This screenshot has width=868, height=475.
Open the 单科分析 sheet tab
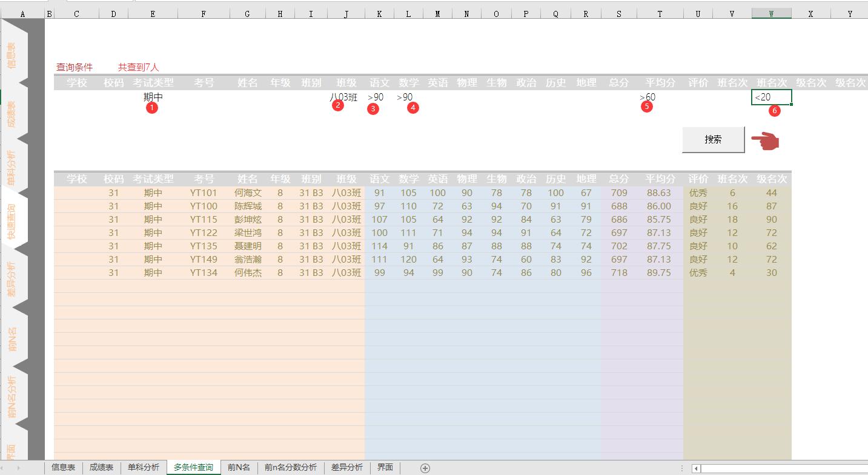144,467
